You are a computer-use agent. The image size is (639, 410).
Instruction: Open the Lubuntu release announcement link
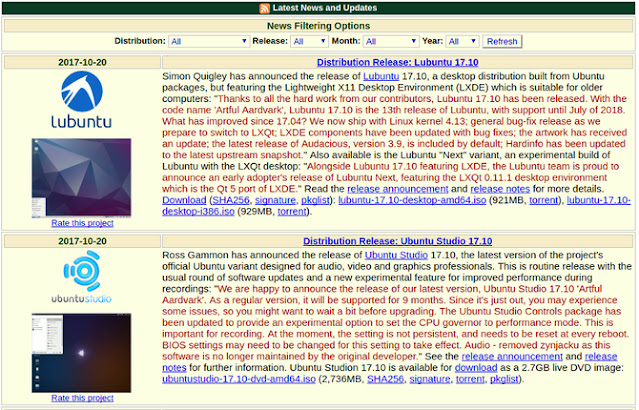click(397, 189)
